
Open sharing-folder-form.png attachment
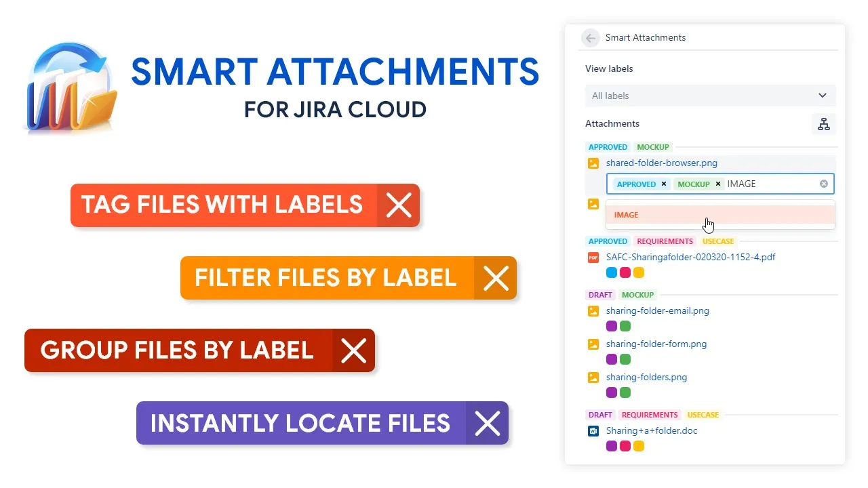click(656, 344)
